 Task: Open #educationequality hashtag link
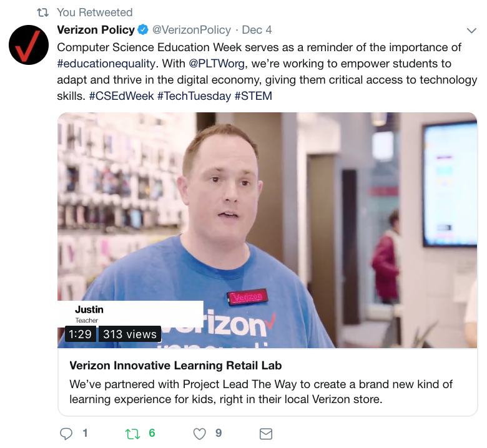pos(106,64)
